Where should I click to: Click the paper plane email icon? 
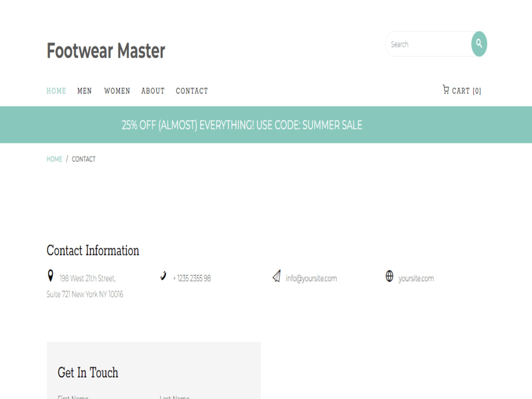[x=277, y=276]
